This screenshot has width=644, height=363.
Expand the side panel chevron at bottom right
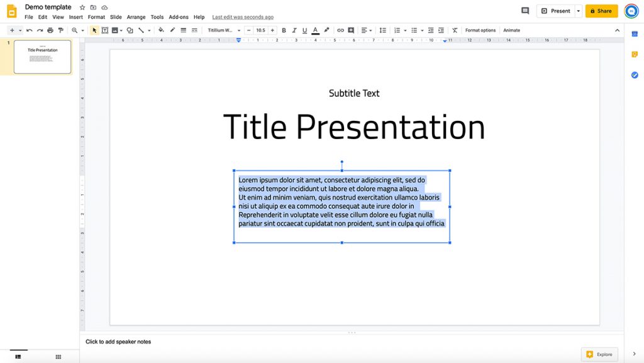click(x=634, y=354)
